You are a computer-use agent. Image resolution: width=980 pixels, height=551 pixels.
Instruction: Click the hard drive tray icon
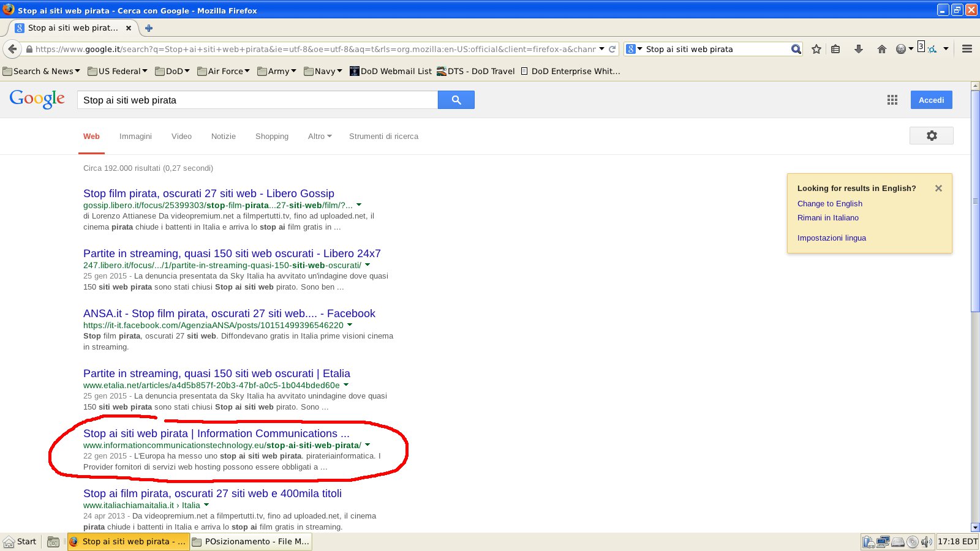pos(898,542)
